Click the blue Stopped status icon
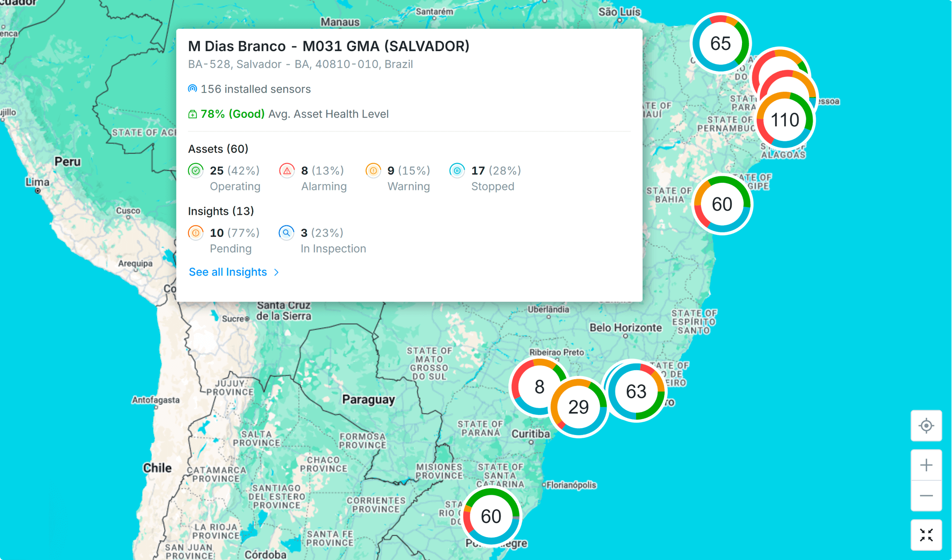The image size is (952, 560). (x=457, y=171)
